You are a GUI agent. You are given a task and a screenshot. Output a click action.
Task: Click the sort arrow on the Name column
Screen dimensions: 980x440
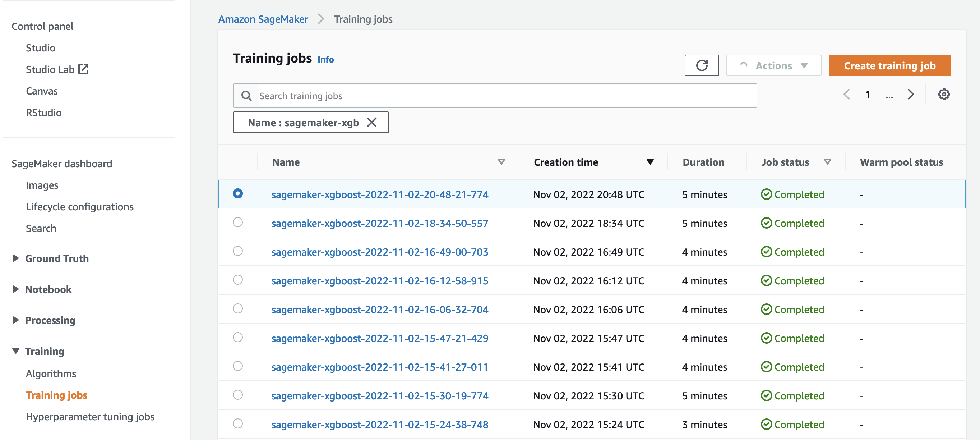(502, 162)
